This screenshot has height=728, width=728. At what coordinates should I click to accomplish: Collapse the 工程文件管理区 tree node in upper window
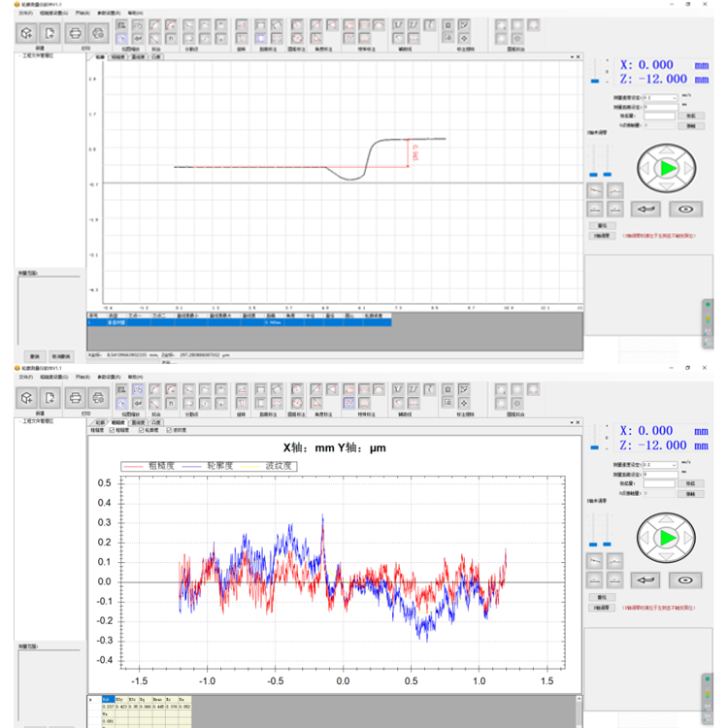point(20,55)
